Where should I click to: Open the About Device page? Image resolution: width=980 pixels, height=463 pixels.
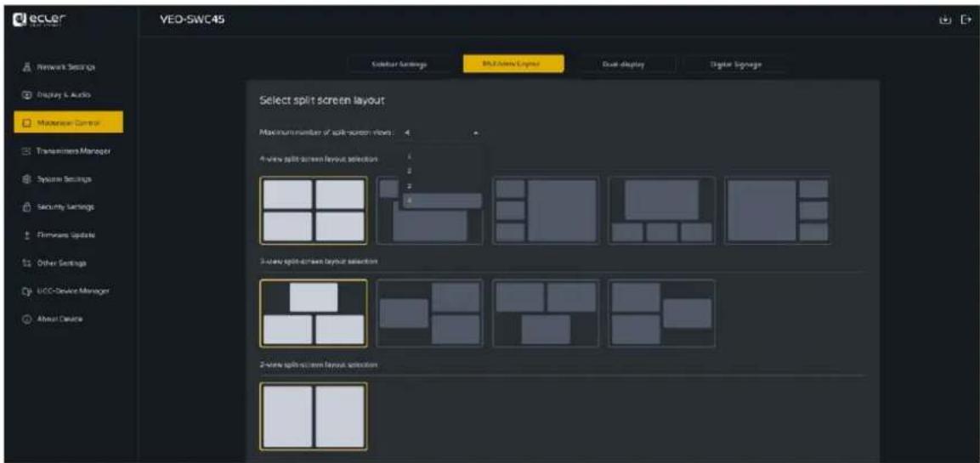pyautogui.click(x=68, y=319)
